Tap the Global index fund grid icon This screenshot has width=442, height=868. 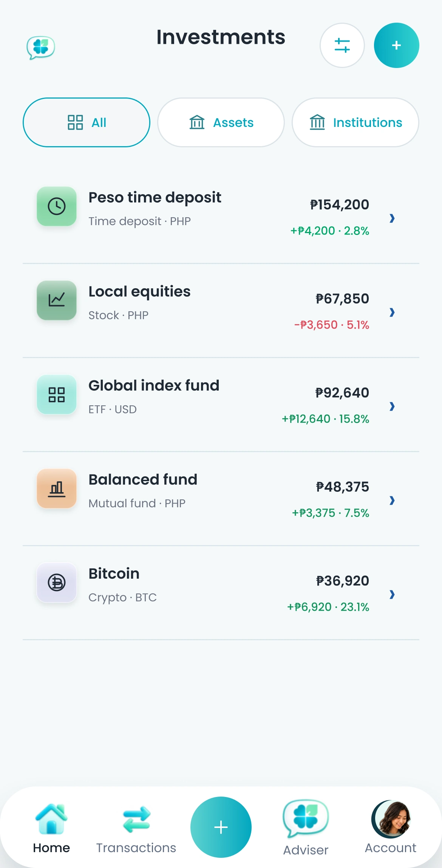tap(57, 394)
